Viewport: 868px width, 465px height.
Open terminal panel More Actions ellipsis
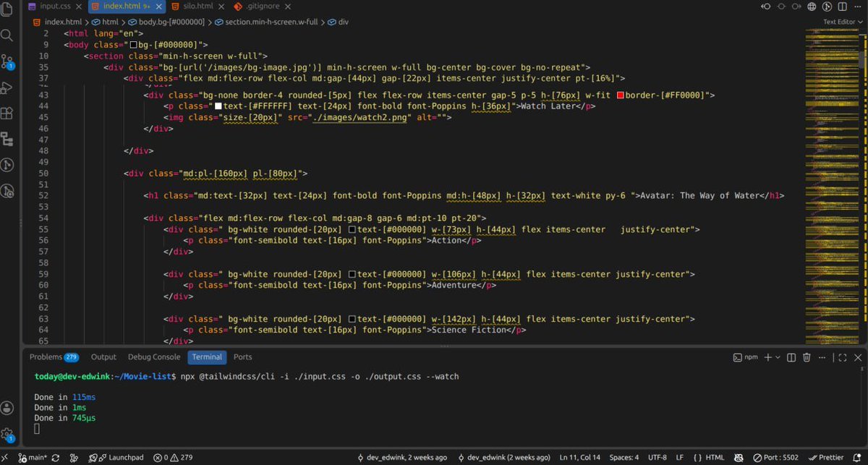click(x=823, y=357)
